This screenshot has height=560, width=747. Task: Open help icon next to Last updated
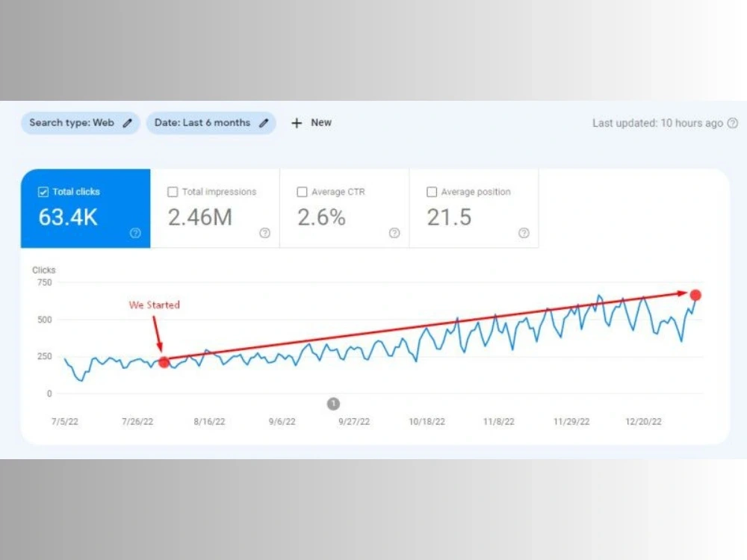(x=733, y=123)
